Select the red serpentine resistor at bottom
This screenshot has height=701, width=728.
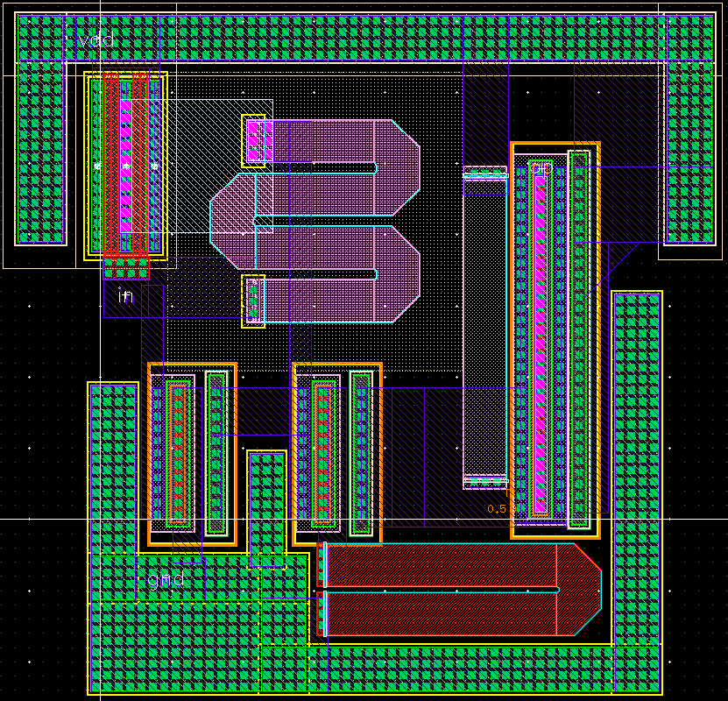456,589
